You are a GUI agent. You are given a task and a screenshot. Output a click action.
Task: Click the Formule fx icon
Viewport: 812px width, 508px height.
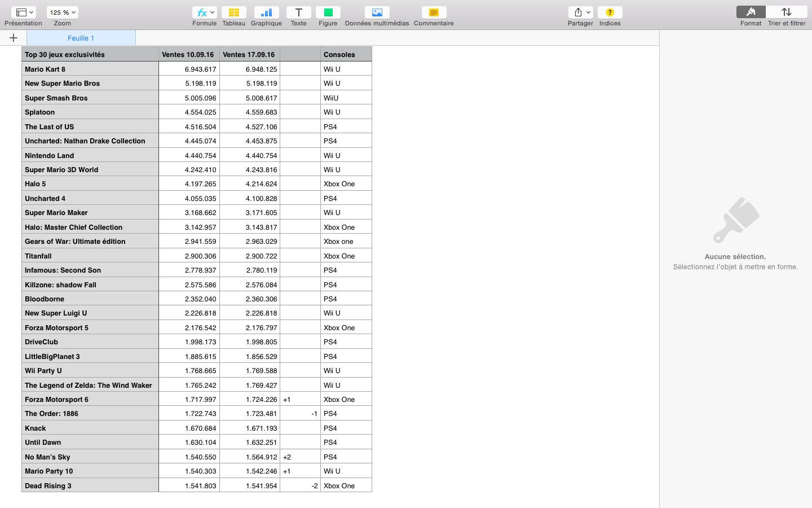click(x=204, y=12)
